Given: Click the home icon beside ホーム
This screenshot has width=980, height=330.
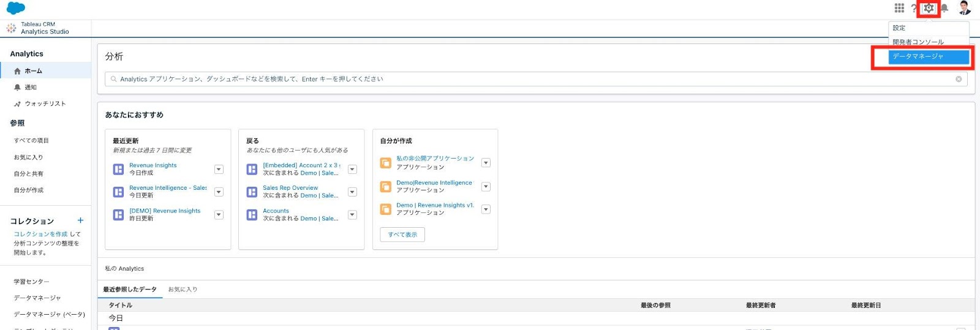Looking at the screenshot, I should 17,71.
